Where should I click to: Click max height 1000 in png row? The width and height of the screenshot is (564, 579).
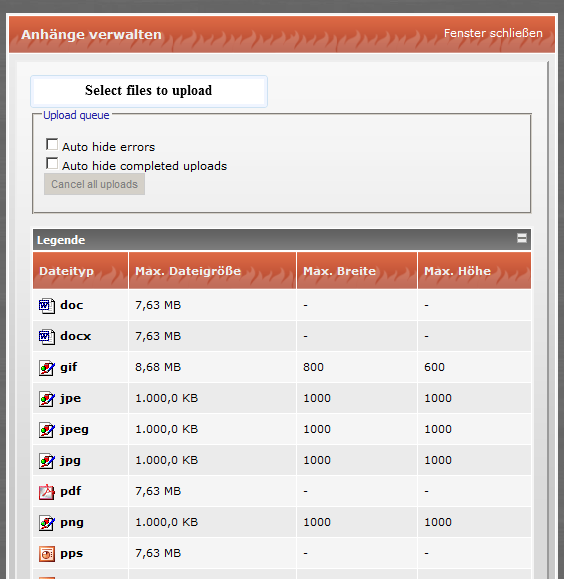click(x=438, y=522)
